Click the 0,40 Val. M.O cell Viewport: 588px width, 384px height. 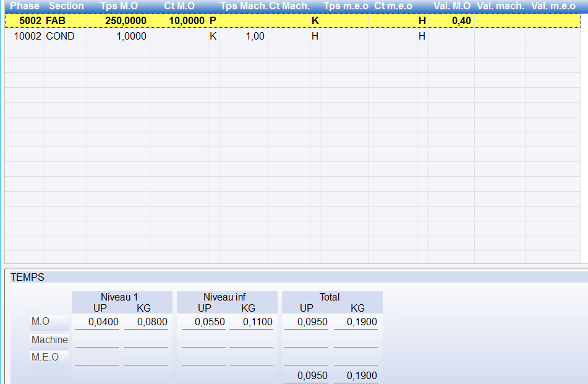pos(451,21)
